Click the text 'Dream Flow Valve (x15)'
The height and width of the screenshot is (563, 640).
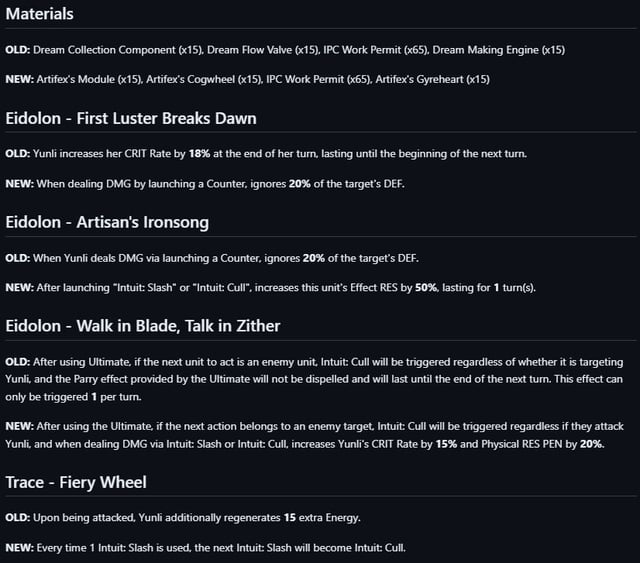[x=263, y=50]
